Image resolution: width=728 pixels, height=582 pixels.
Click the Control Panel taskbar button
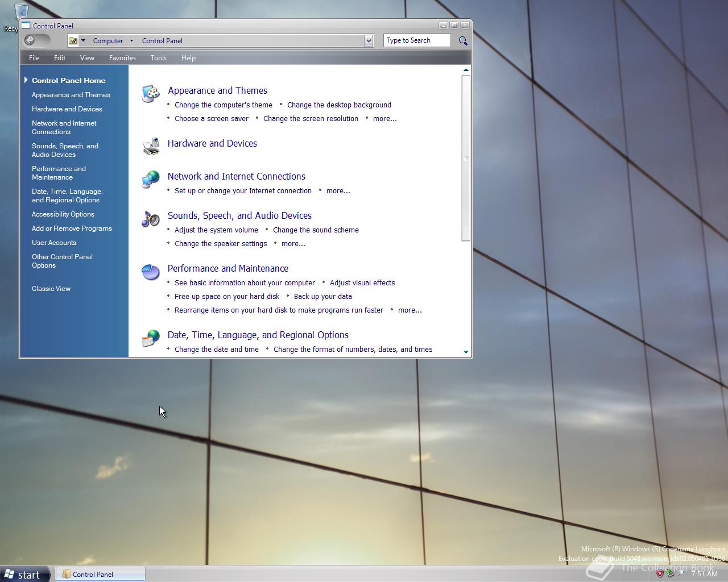pos(101,574)
